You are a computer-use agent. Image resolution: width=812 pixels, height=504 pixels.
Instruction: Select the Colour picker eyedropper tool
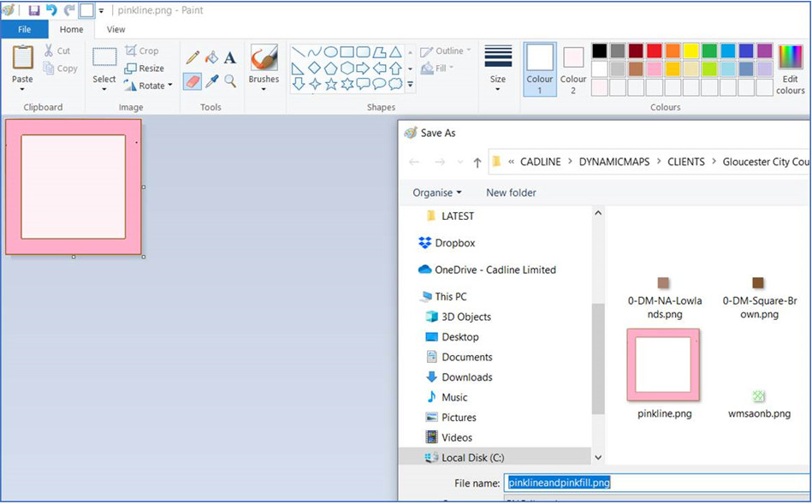(x=212, y=81)
